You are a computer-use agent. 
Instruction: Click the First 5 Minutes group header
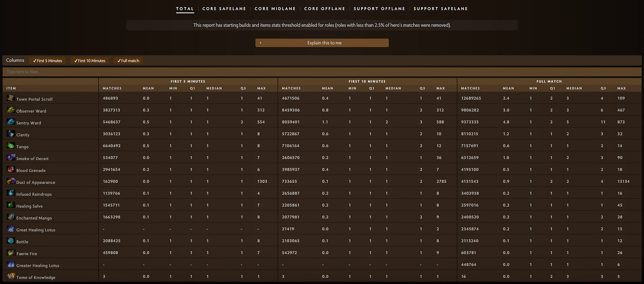point(188,82)
